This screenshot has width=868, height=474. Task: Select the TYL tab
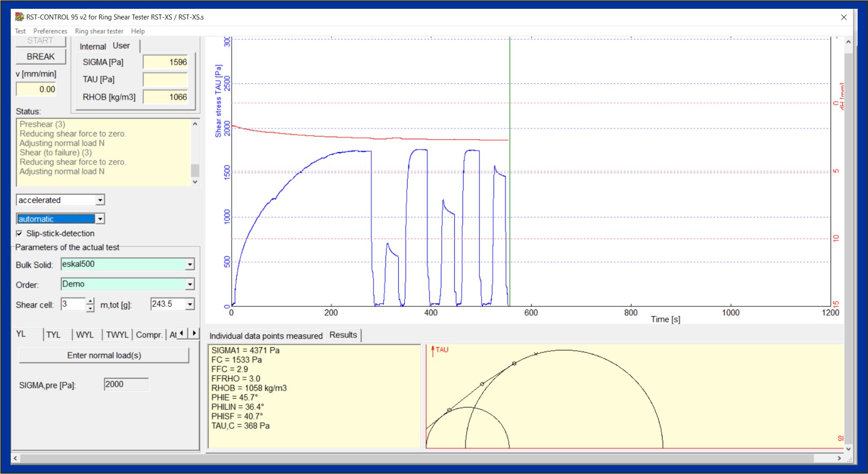(x=54, y=335)
